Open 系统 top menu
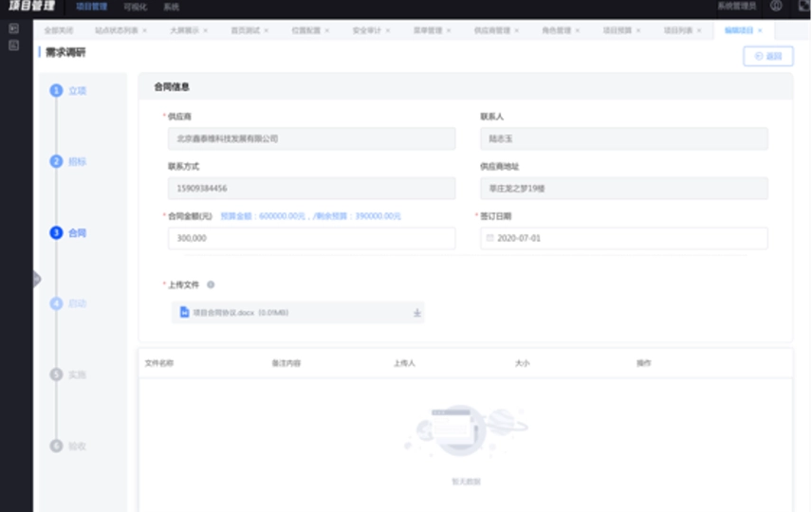 pos(172,7)
